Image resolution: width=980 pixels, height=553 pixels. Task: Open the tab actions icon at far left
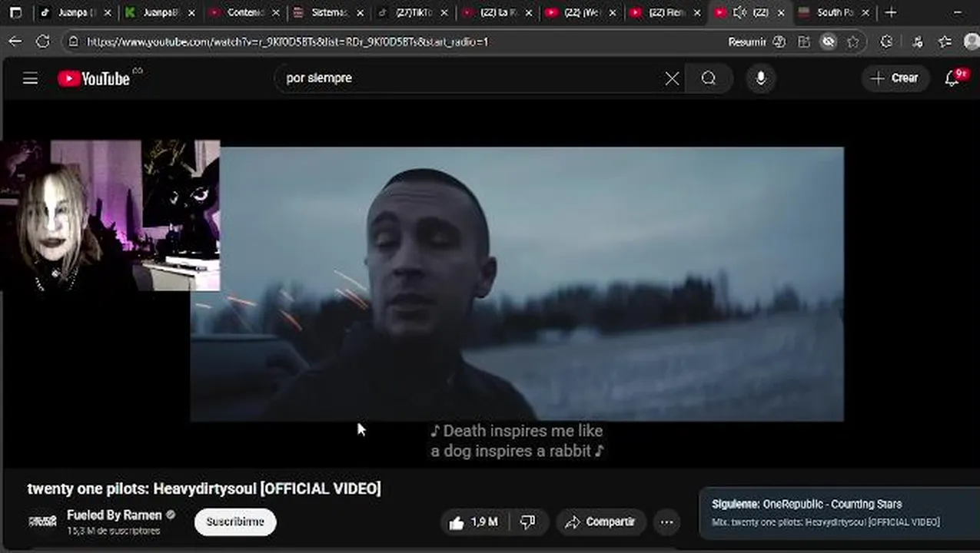point(15,12)
